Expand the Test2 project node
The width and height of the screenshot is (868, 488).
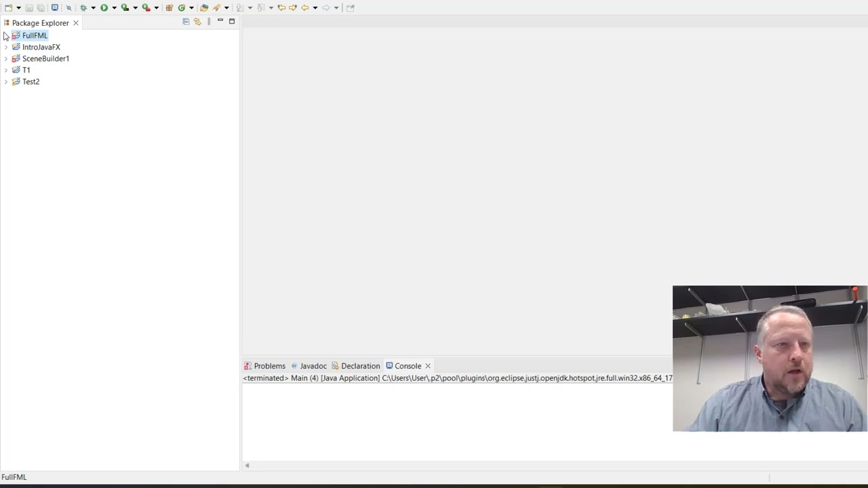point(6,81)
